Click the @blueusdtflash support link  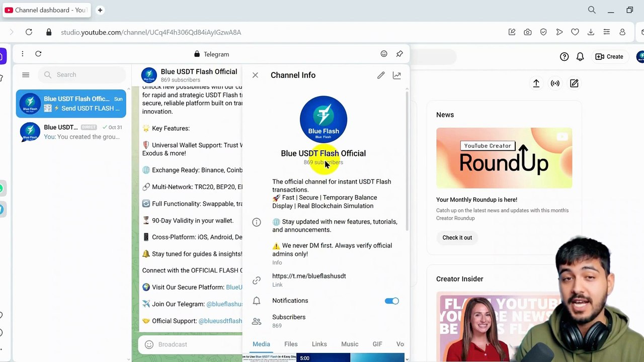tap(220, 321)
